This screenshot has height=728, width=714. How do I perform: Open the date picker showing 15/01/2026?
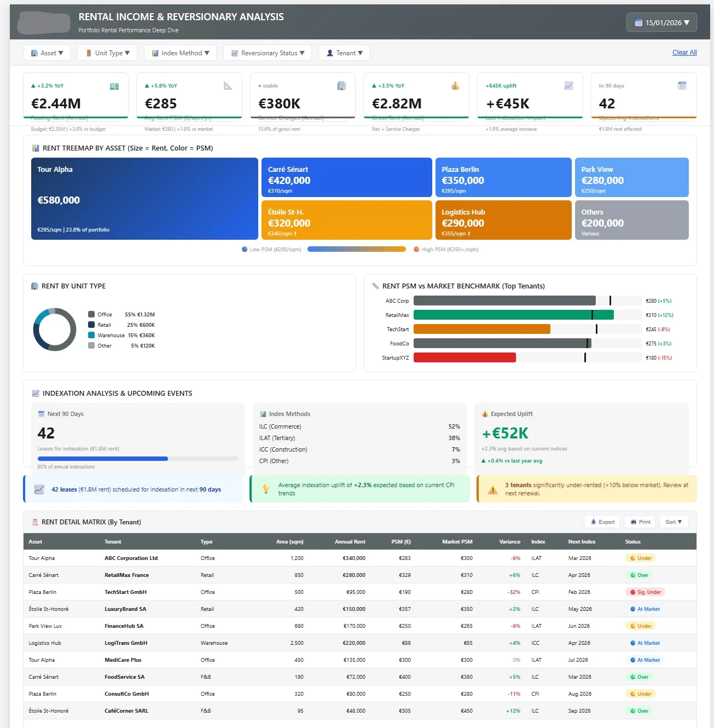click(x=661, y=22)
